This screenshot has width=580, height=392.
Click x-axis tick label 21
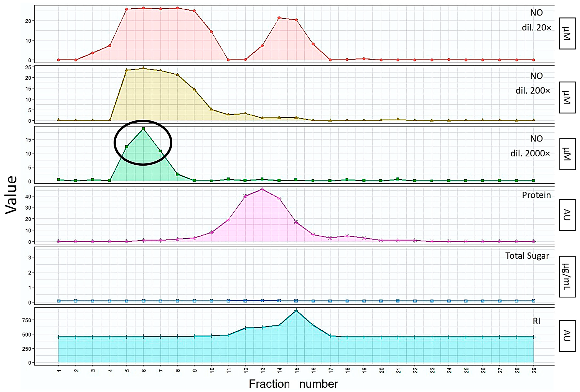[x=399, y=370]
